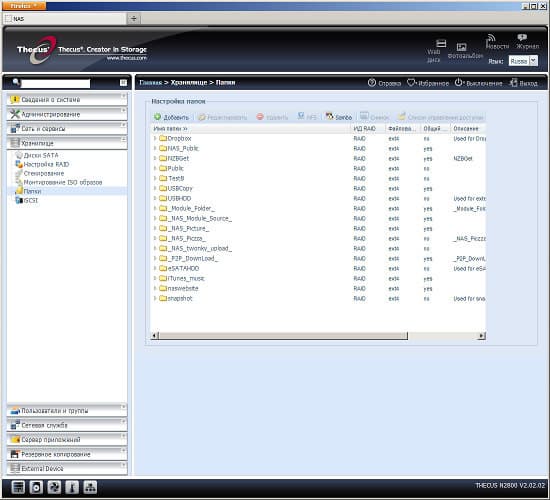The height and width of the screenshot is (500, 550).
Task: Open Справка help
Action: pos(384,83)
